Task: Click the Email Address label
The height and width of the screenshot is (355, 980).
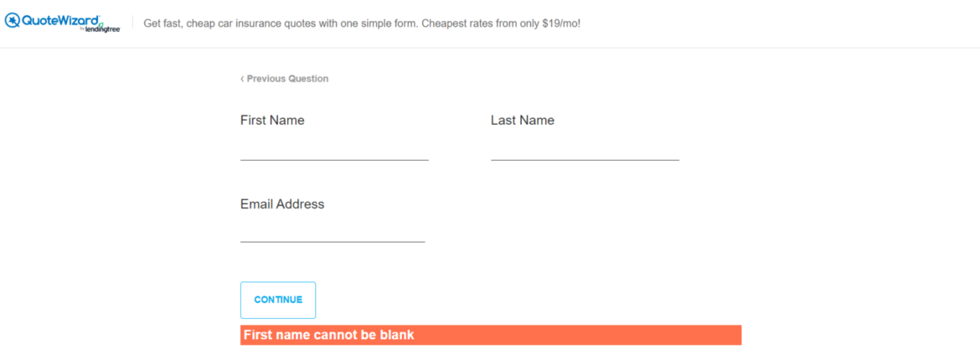Action: [x=282, y=204]
